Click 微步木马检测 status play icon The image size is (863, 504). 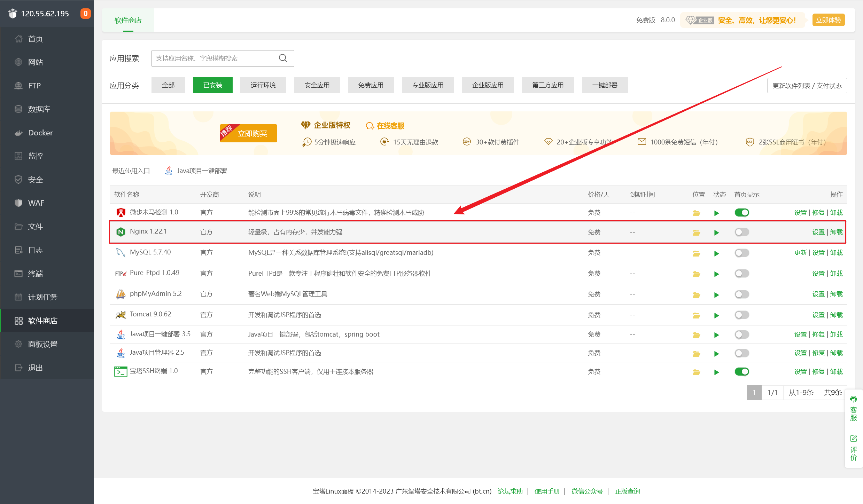click(716, 213)
